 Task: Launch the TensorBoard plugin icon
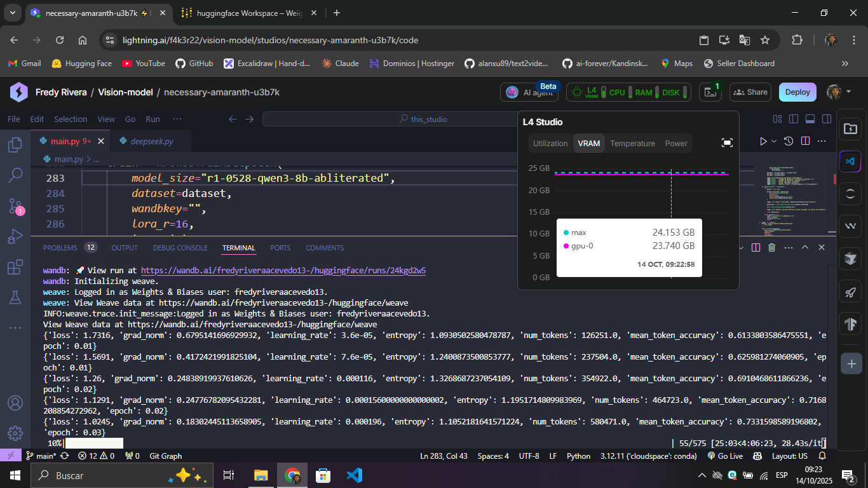[850, 324]
